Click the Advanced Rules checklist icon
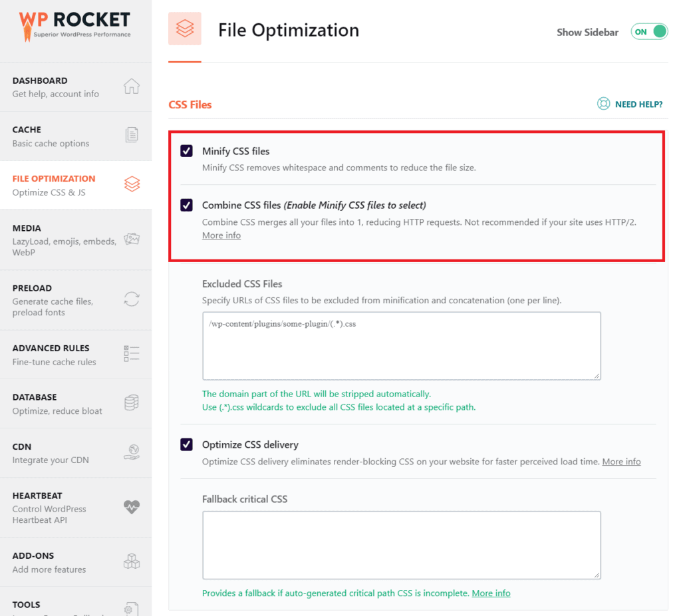The height and width of the screenshot is (616, 681). pyautogui.click(x=132, y=354)
